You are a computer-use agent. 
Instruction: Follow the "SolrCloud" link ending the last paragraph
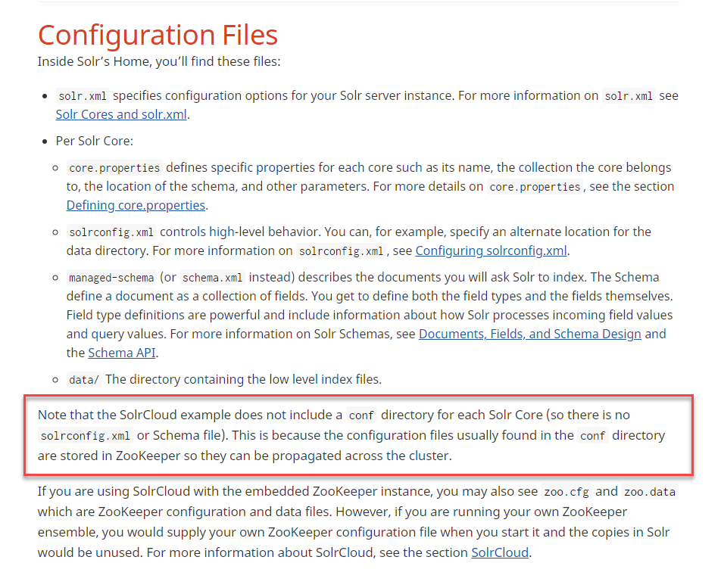pos(499,552)
